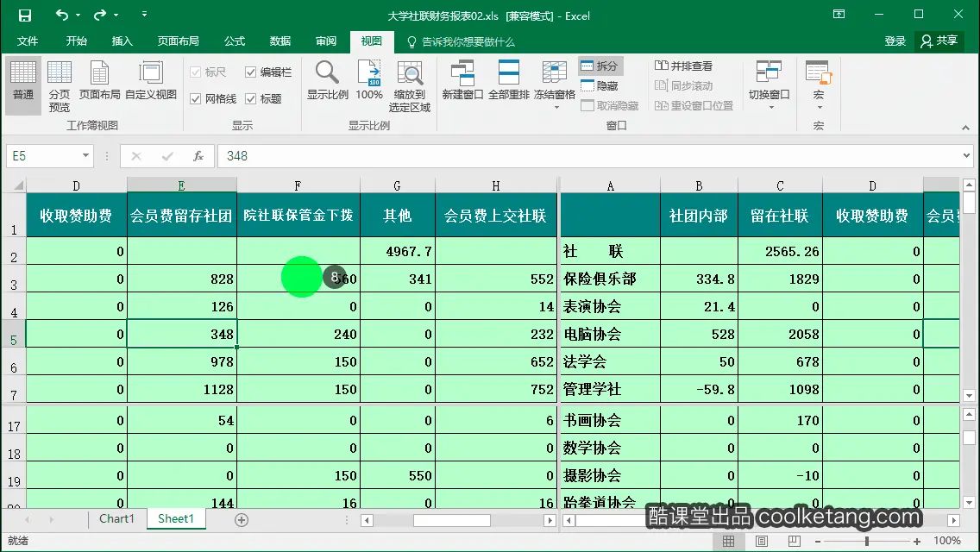
Task: Toggle the Gridlines (网格线) checkbox
Action: click(x=213, y=99)
